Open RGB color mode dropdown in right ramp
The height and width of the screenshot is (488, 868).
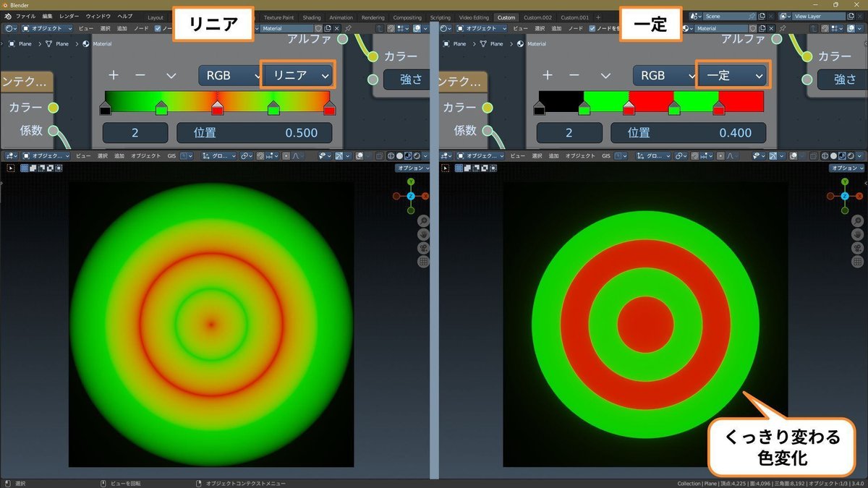point(665,75)
